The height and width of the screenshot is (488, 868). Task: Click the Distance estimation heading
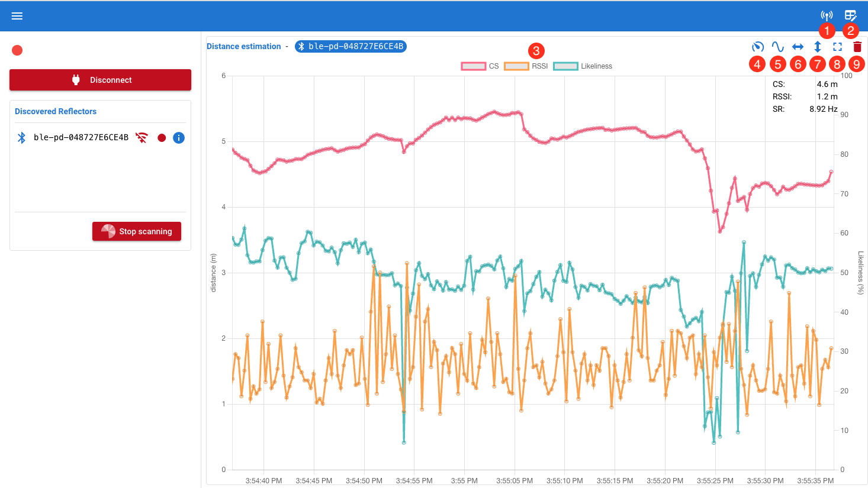tap(243, 46)
